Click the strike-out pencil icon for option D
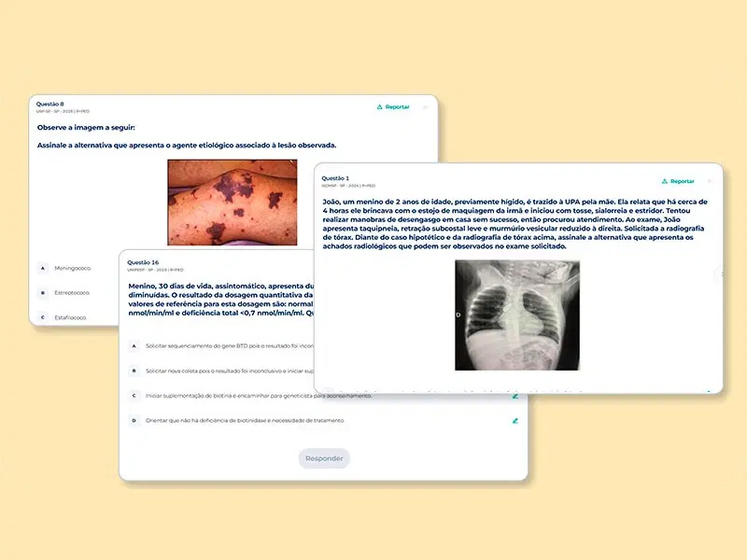This screenshot has width=747, height=560. point(514,421)
